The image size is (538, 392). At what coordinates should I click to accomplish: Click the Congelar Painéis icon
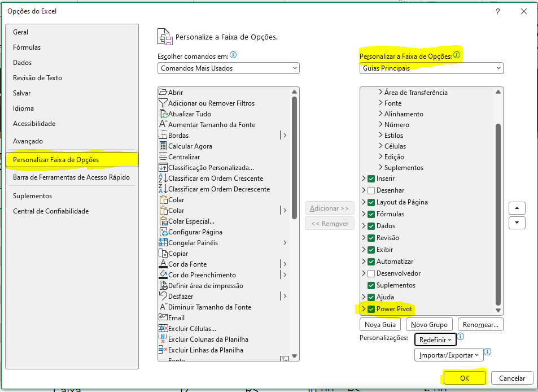tap(163, 242)
